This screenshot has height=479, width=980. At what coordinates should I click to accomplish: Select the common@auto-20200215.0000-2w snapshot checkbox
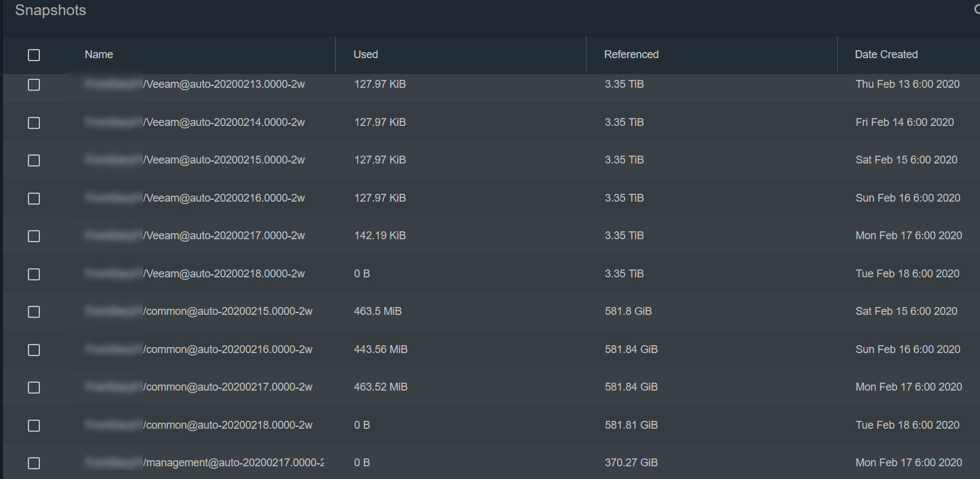[x=34, y=312]
